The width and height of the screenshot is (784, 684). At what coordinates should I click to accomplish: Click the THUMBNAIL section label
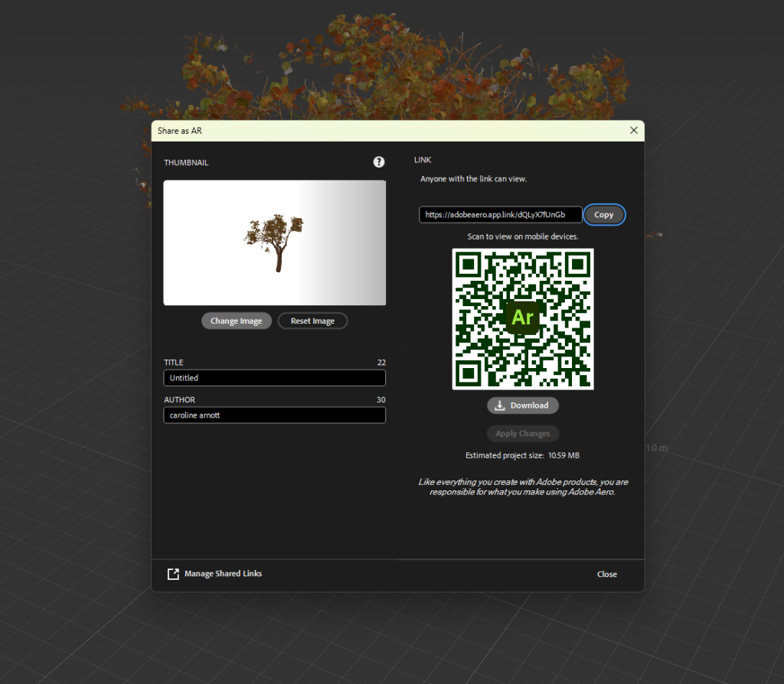(186, 163)
